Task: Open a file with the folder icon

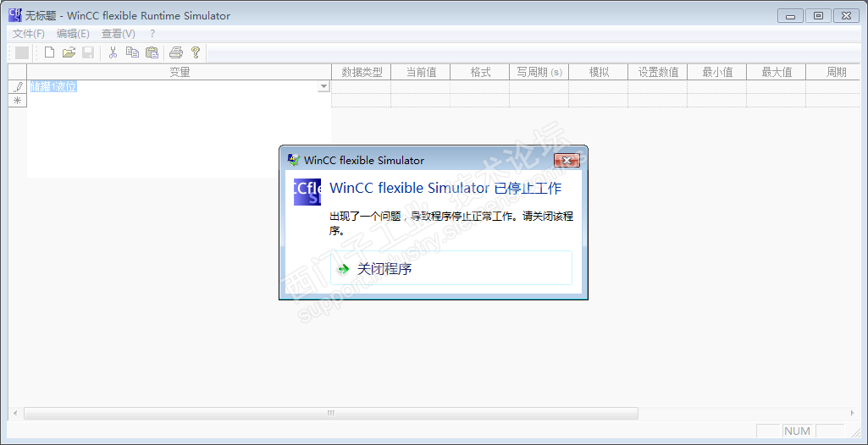Action: coord(69,53)
